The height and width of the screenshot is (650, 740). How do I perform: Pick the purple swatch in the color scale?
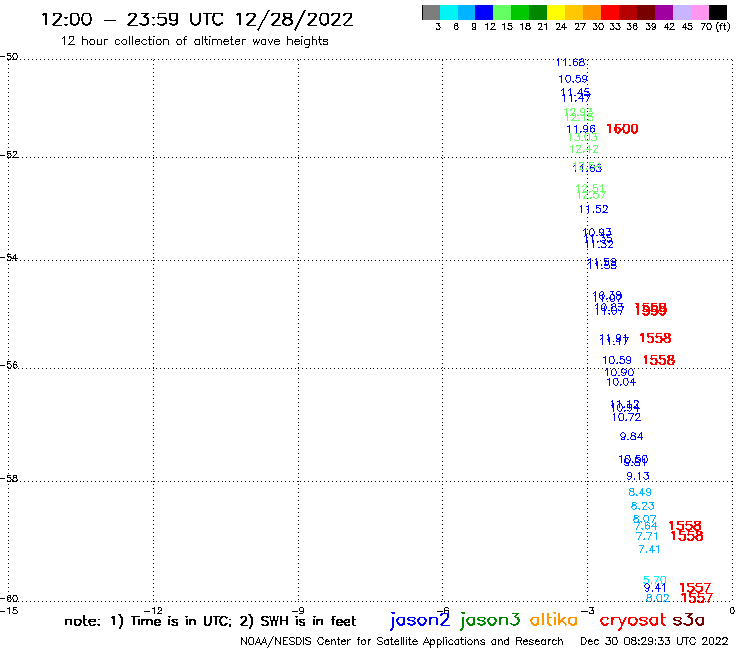pyautogui.click(x=664, y=12)
